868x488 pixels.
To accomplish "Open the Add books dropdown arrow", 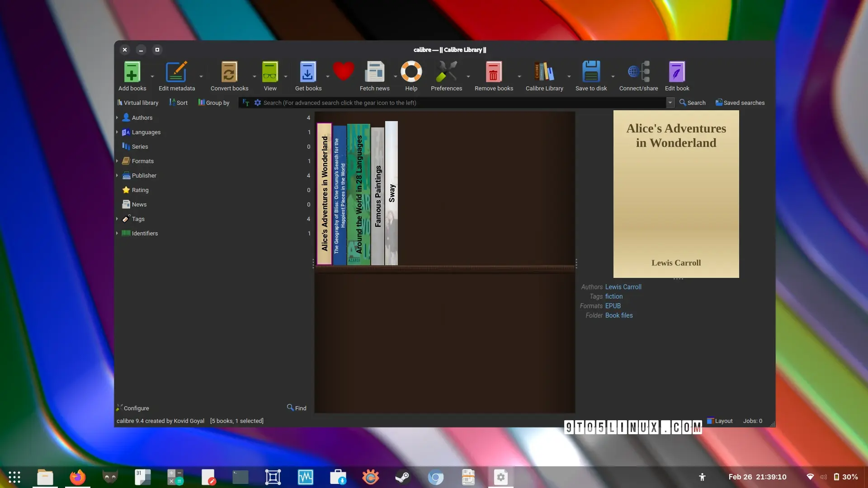I will pyautogui.click(x=152, y=76).
